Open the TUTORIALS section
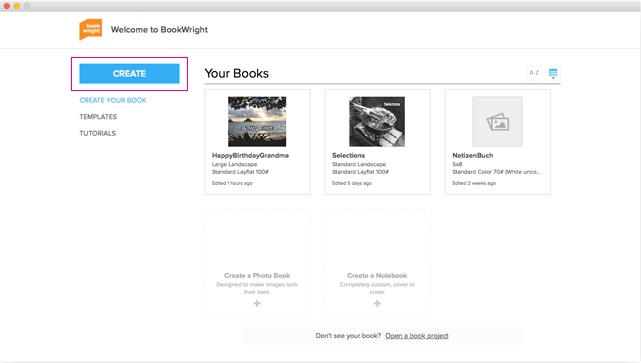 [97, 133]
